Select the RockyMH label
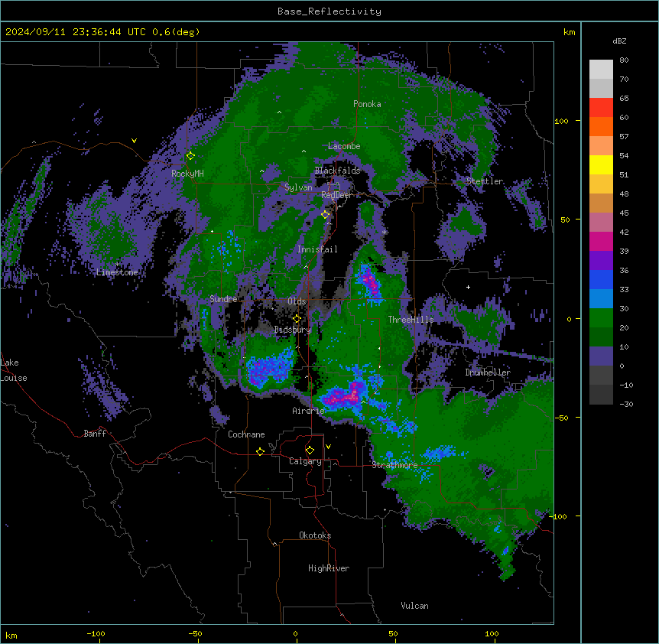 coord(187,174)
